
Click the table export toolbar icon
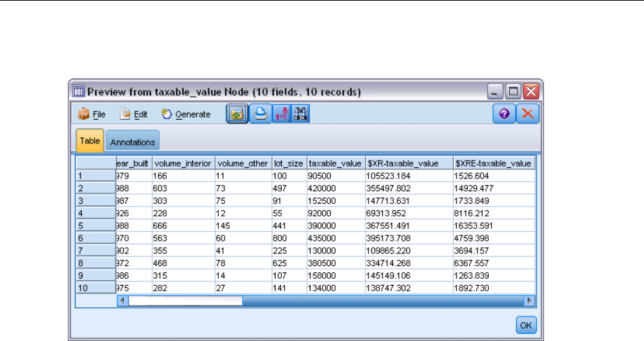[236, 114]
